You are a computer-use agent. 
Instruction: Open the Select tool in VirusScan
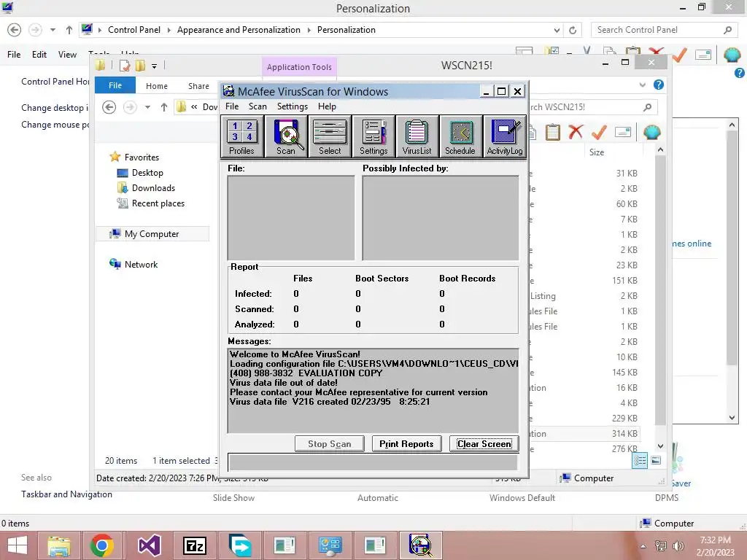pyautogui.click(x=330, y=136)
